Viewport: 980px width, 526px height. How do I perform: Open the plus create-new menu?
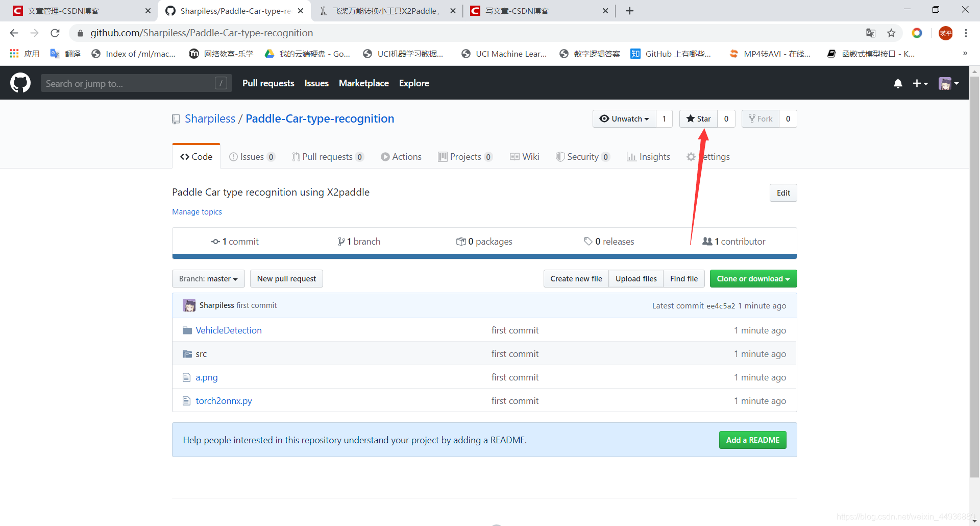920,83
